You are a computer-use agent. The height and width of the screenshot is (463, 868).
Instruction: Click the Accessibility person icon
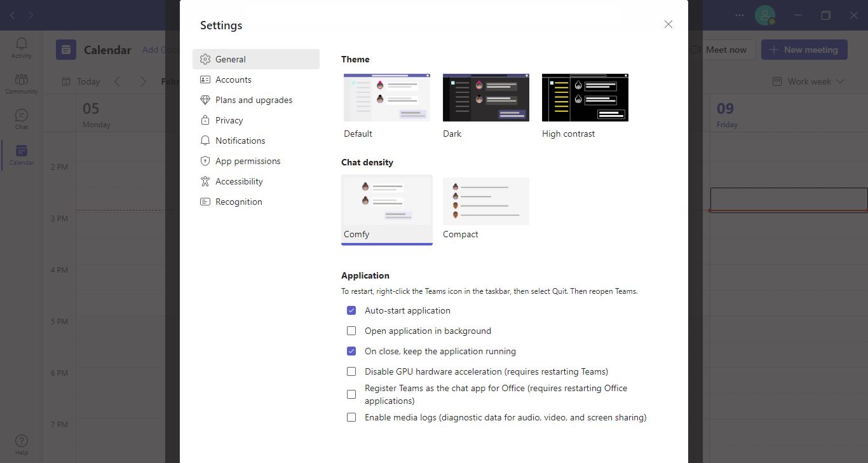click(205, 181)
